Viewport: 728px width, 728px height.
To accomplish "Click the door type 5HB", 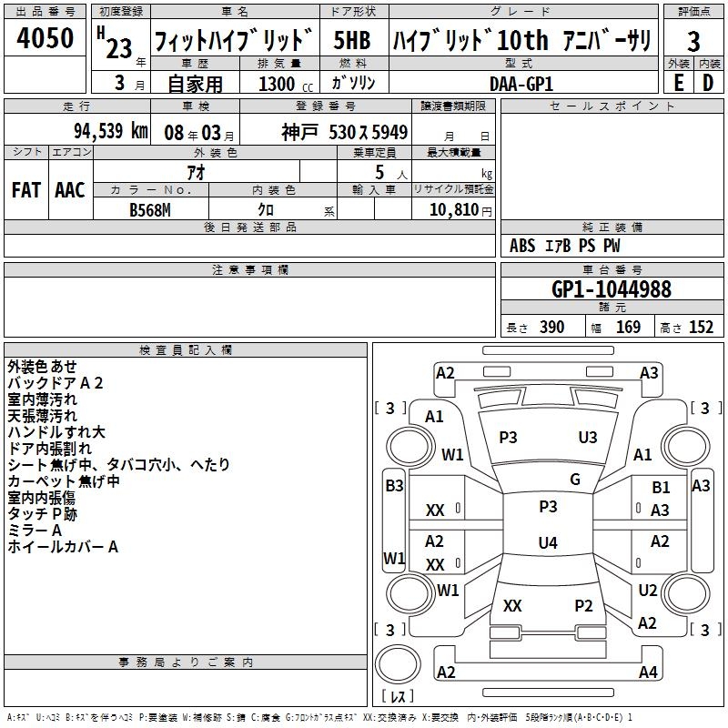I will point(352,40).
